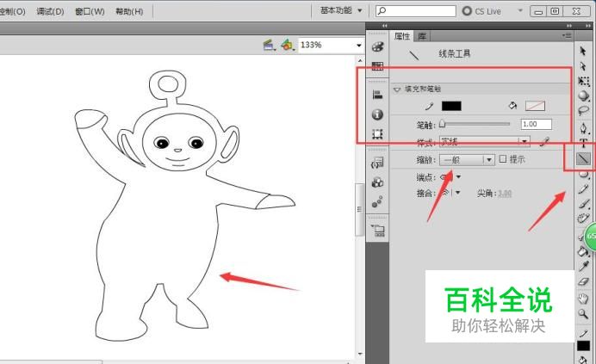Open the 133% zoom dropdown
The image size is (596, 364).
(x=359, y=46)
